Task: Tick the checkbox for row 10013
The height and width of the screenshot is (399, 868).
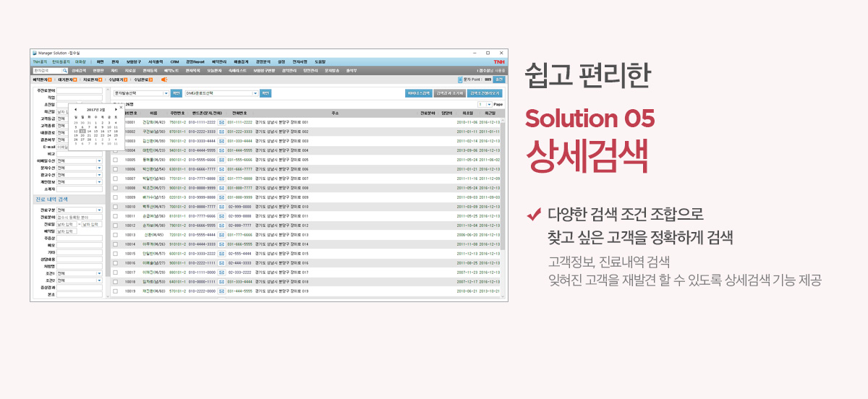Action: [115, 235]
